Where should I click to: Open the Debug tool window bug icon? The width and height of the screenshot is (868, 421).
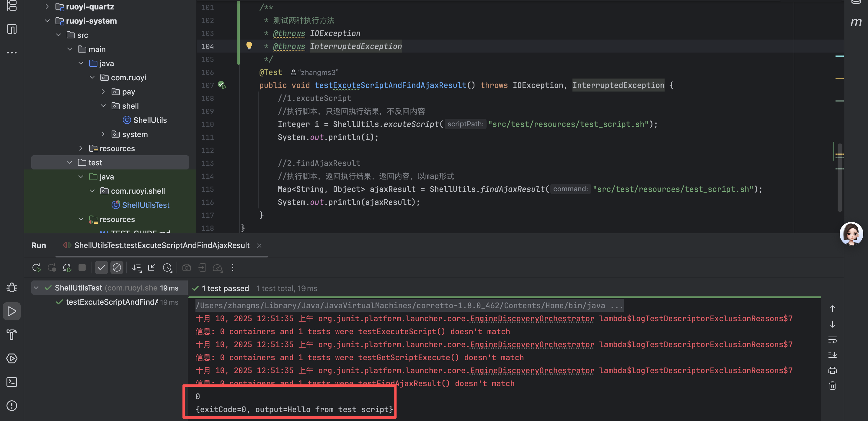pyautogui.click(x=12, y=288)
